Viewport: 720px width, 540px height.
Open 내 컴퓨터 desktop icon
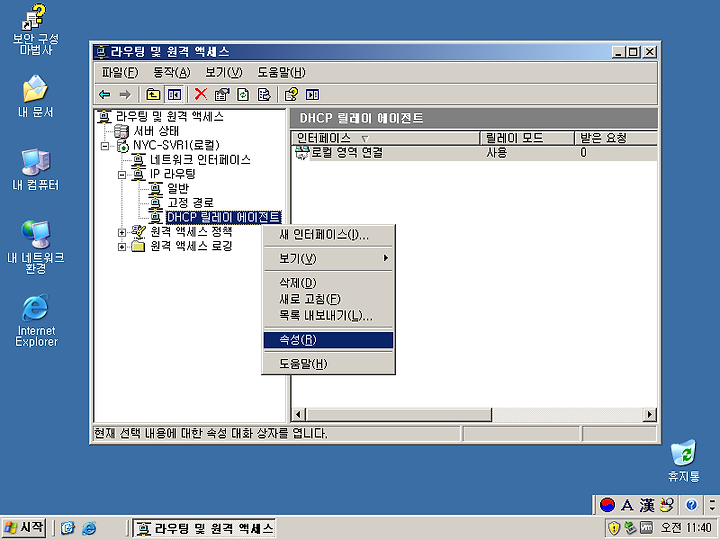35,169
